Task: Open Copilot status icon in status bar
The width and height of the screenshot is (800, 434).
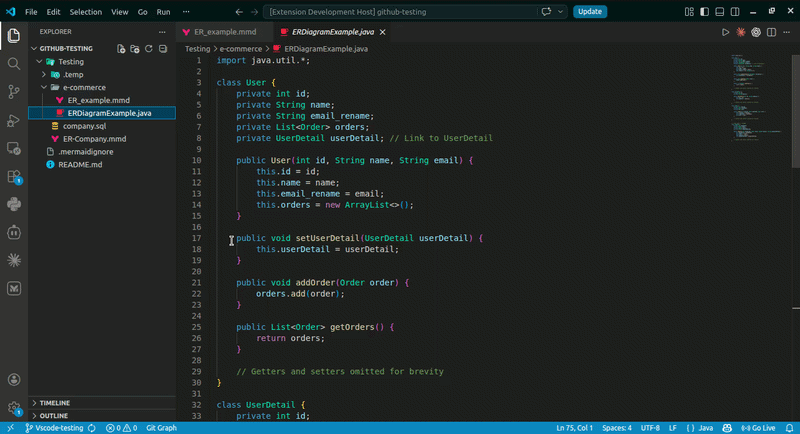Action: point(727,428)
